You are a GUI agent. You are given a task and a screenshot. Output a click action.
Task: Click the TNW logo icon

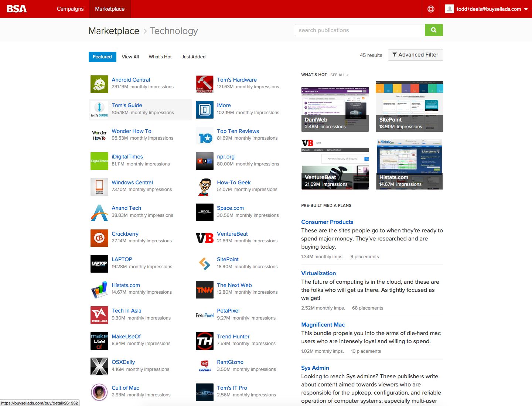coord(205,290)
